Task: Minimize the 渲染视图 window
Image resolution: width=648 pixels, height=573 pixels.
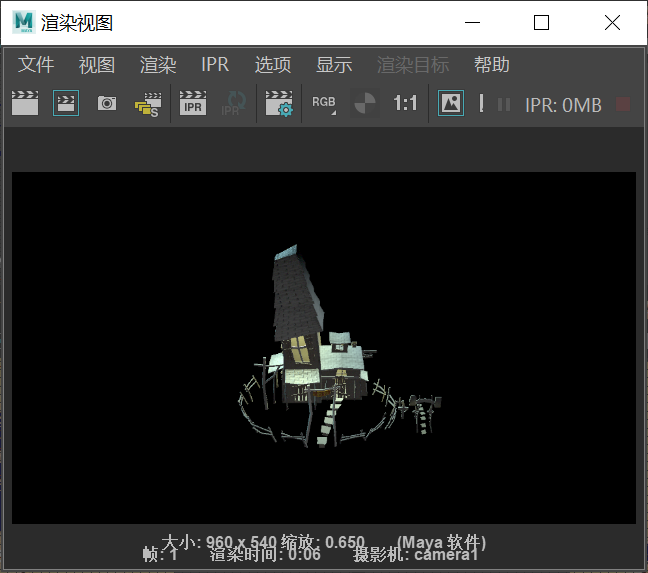Action: (472, 22)
